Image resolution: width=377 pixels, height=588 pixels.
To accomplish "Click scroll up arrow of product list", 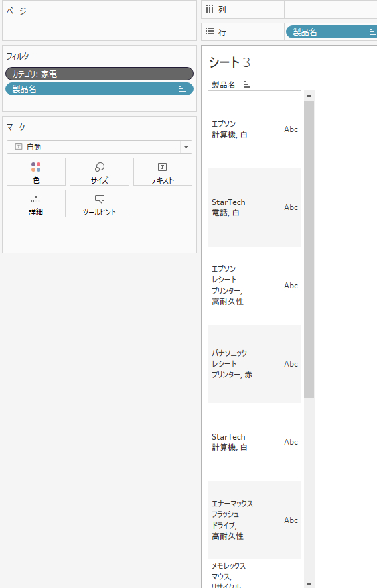I will click(x=309, y=96).
